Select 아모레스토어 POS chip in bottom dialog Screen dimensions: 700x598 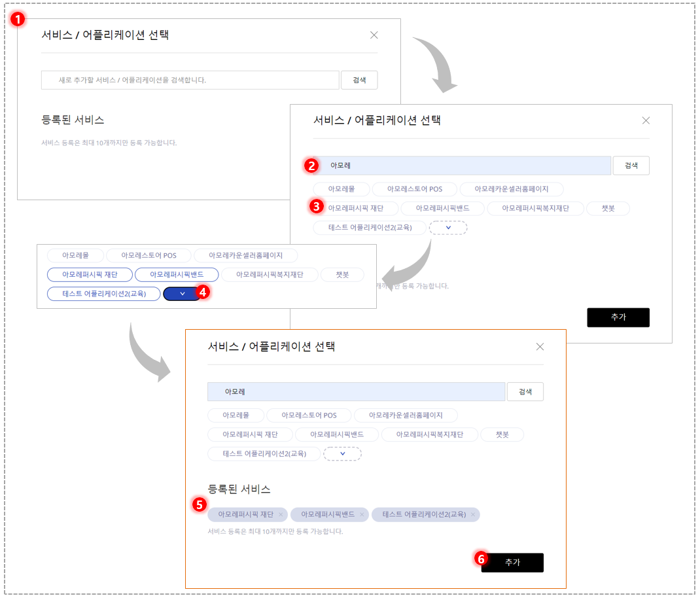pos(309,415)
